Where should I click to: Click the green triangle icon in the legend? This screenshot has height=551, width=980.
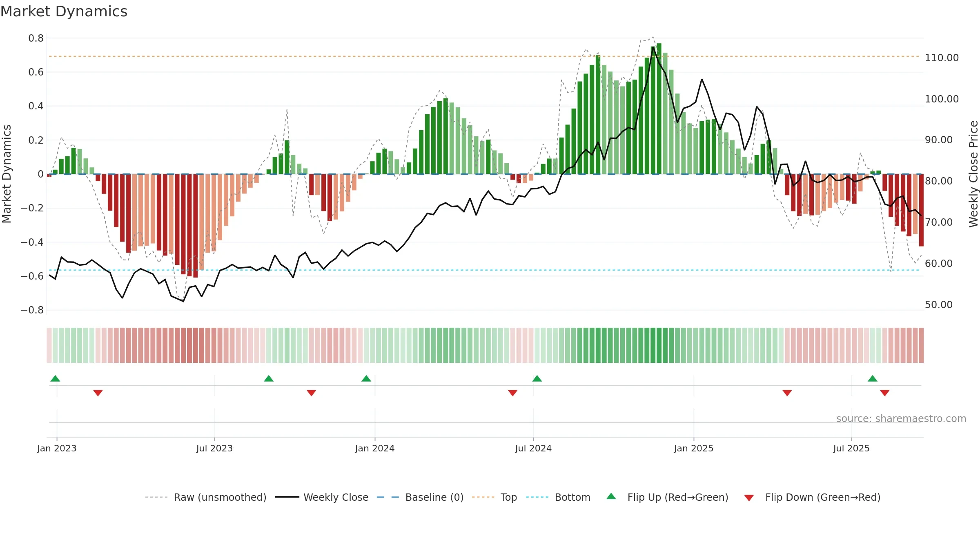click(611, 496)
